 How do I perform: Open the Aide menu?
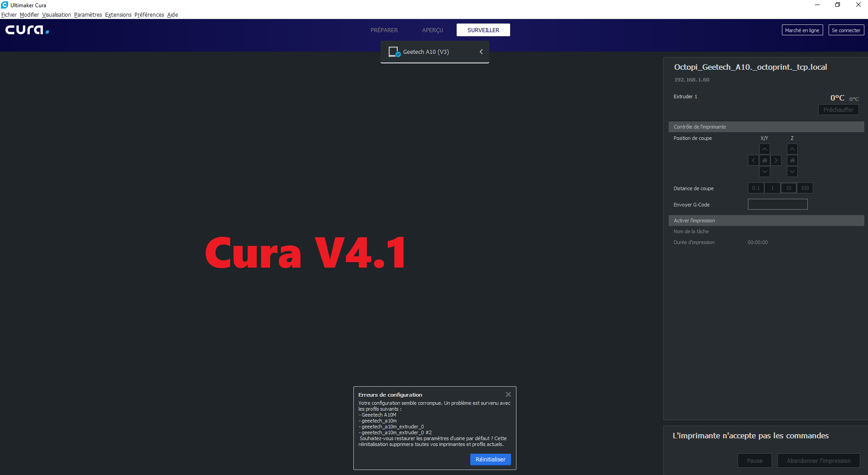173,15
